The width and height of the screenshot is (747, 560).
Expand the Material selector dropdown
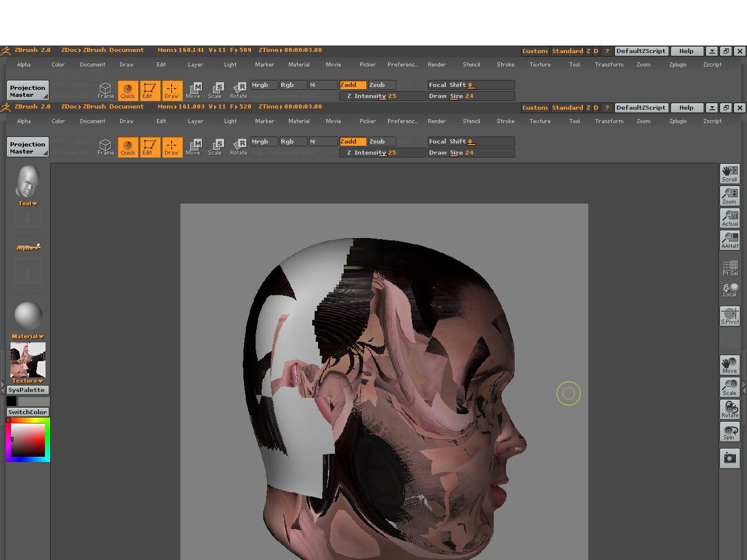pos(27,337)
